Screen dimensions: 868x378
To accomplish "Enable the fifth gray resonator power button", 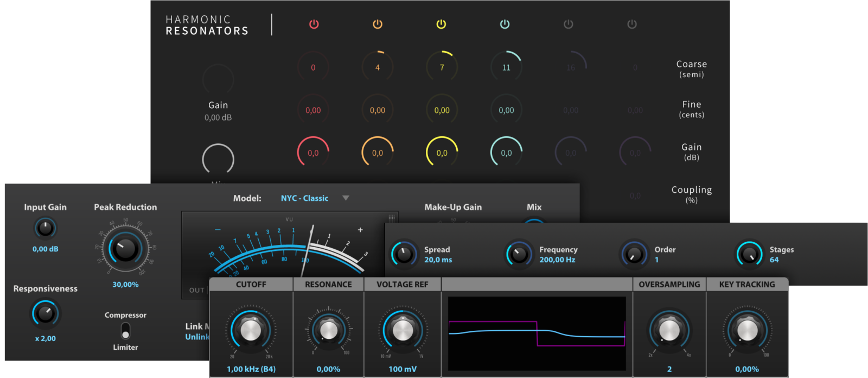I will pos(568,24).
